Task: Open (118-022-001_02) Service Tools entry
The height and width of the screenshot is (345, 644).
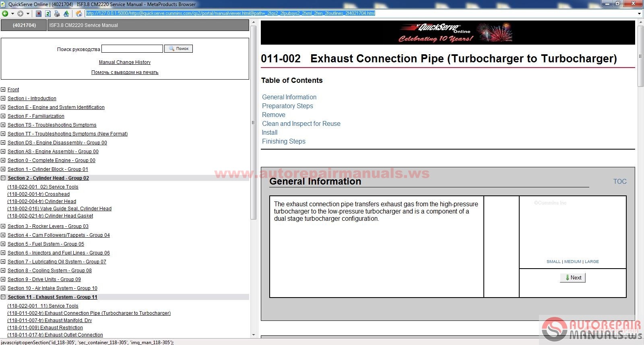Action: click(43, 187)
